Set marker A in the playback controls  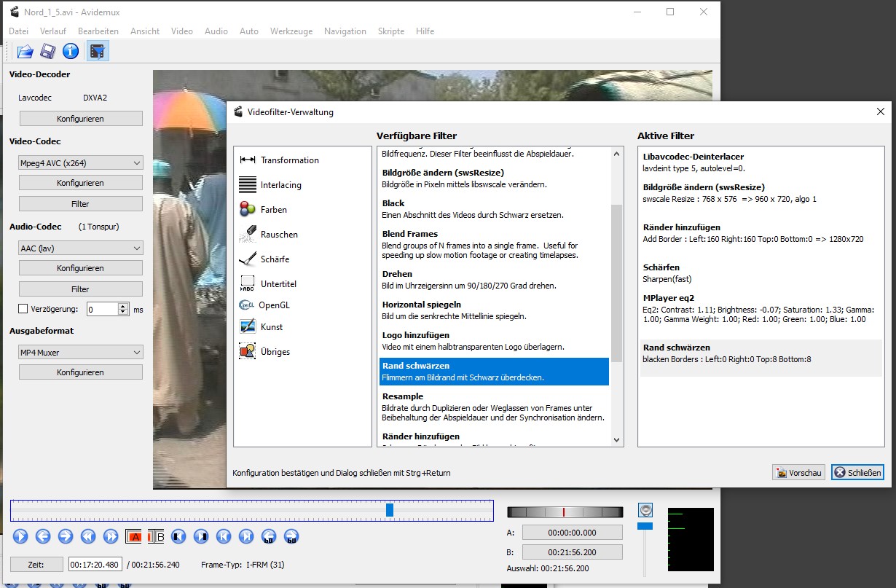click(x=133, y=537)
